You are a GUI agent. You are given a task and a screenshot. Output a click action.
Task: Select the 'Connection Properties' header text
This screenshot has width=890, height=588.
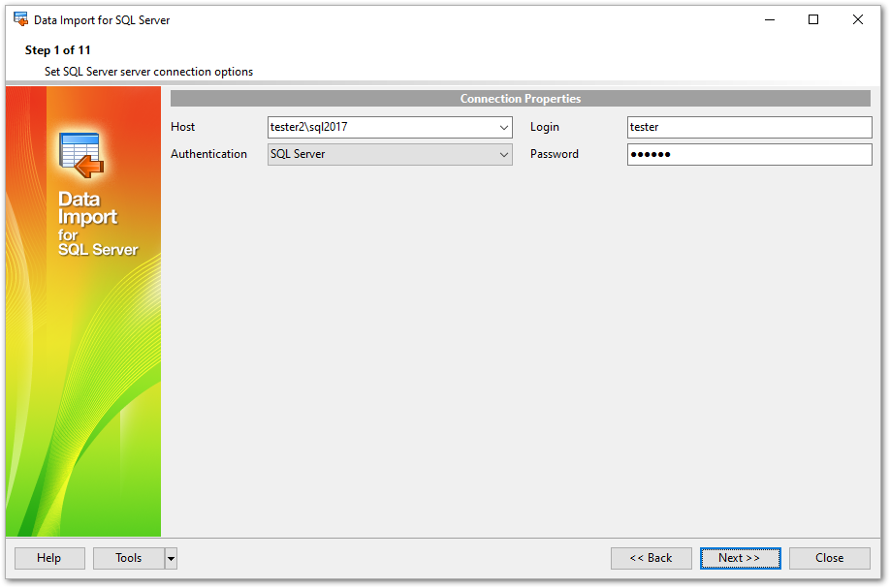521,99
